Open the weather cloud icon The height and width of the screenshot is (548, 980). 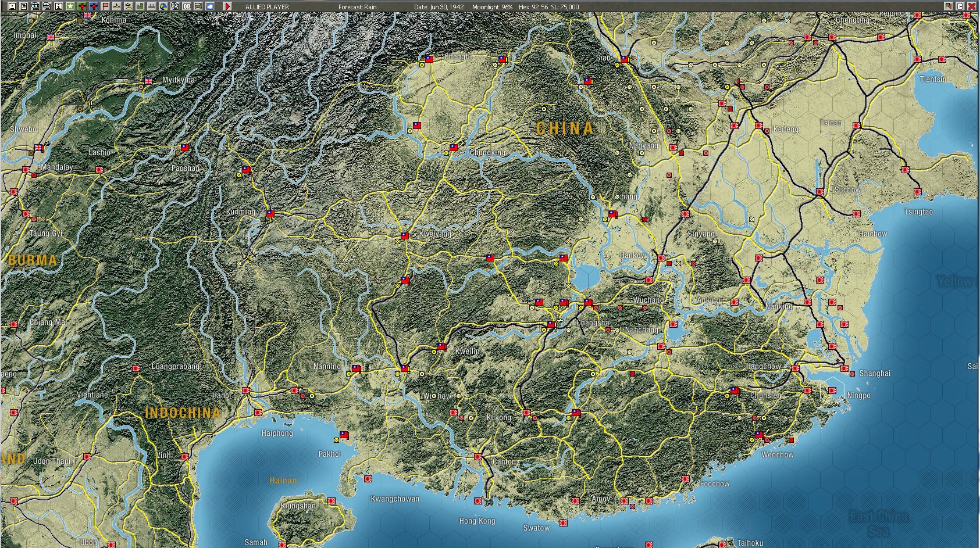click(x=210, y=6)
